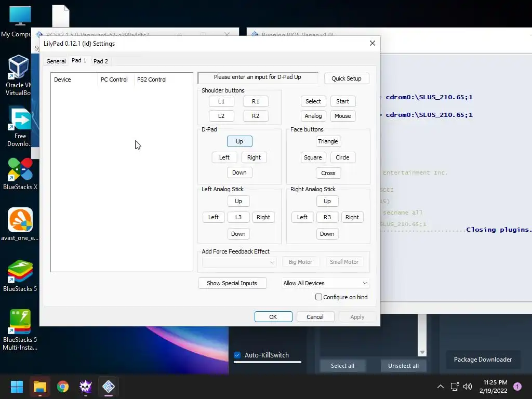Bind Right Analog Stick Left
This screenshot has width=532, height=399.
(x=302, y=217)
